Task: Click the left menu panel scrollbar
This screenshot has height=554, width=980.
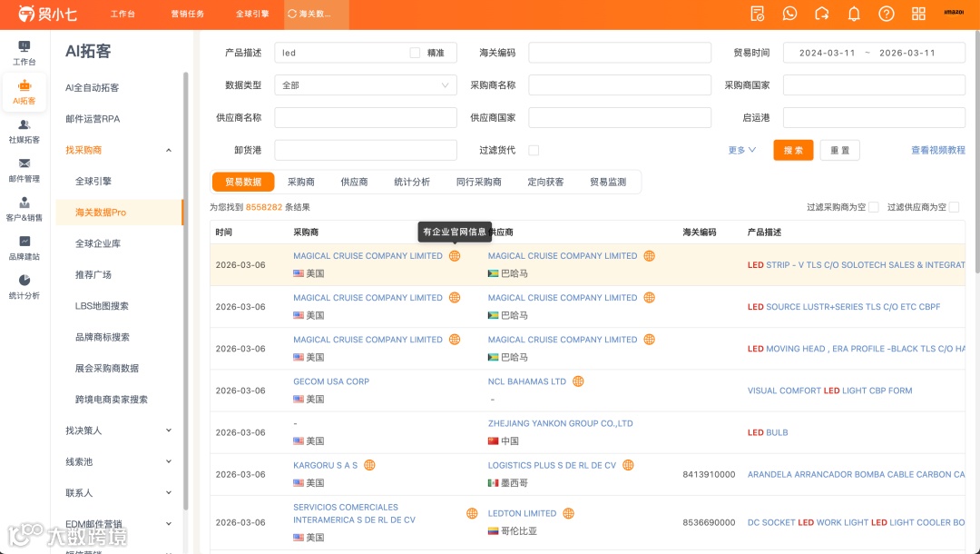Action: click(x=186, y=291)
